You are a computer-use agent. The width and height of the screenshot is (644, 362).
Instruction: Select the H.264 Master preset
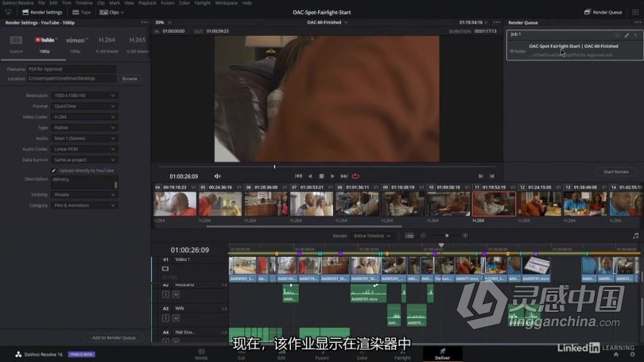[x=107, y=41]
